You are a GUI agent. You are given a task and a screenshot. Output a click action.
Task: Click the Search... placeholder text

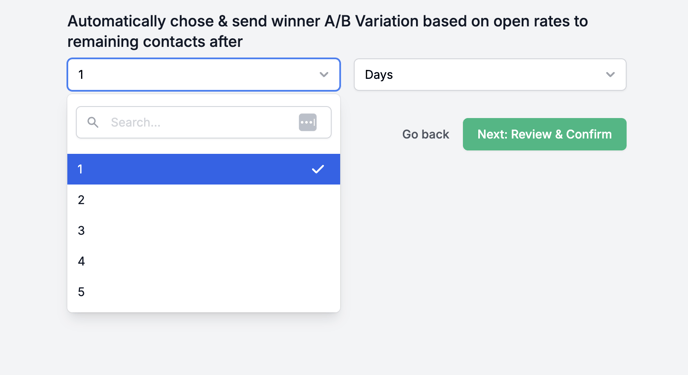tap(136, 122)
